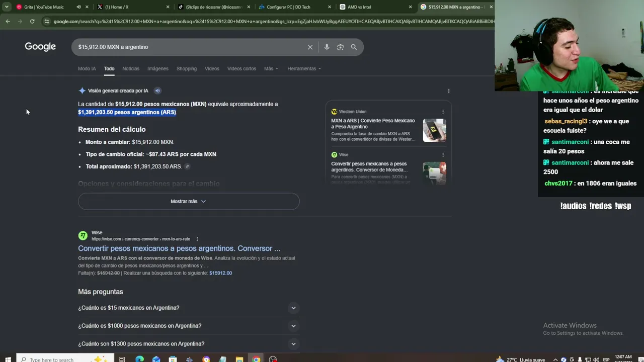Expand question about $1300 pesos mexicanos
The height and width of the screenshot is (362, 644).
pyautogui.click(x=189, y=344)
